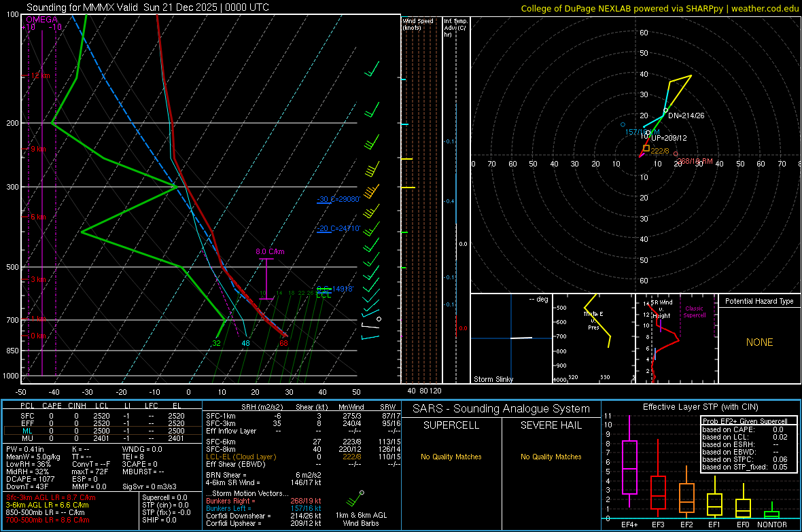Click the Effective Layer STP (with CIN) title
The width and height of the screenshot is (802, 532).
pos(700,407)
